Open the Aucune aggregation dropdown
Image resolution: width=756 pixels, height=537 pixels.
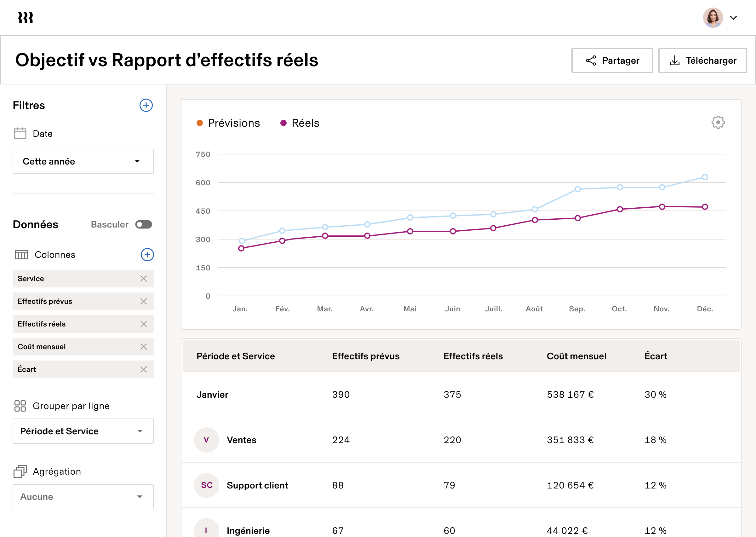(x=83, y=496)
